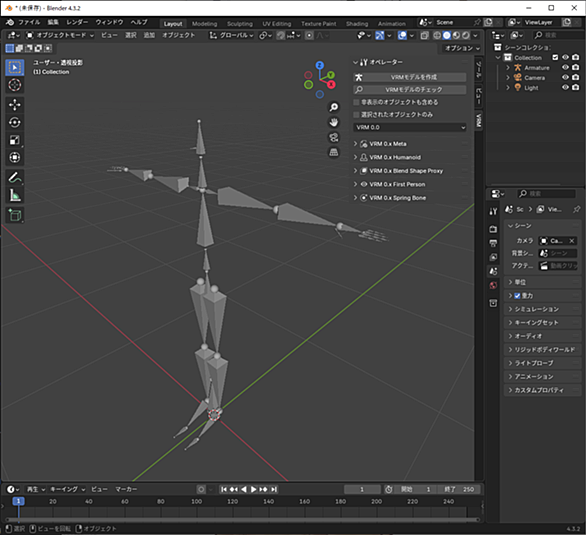Click the Z axis on navigation gizmo
The image size is (586, 535).
tap(319, 65)
